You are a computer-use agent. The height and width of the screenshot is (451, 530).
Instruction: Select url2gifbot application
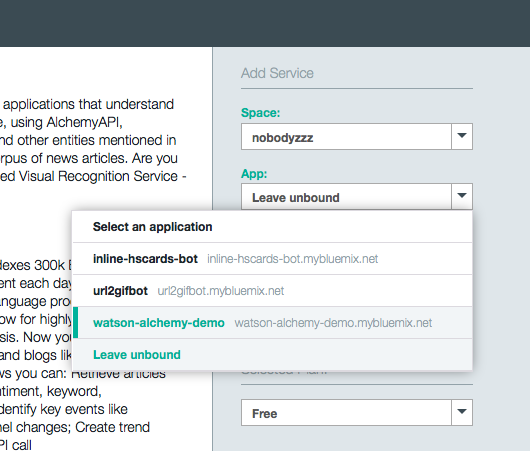272,291
